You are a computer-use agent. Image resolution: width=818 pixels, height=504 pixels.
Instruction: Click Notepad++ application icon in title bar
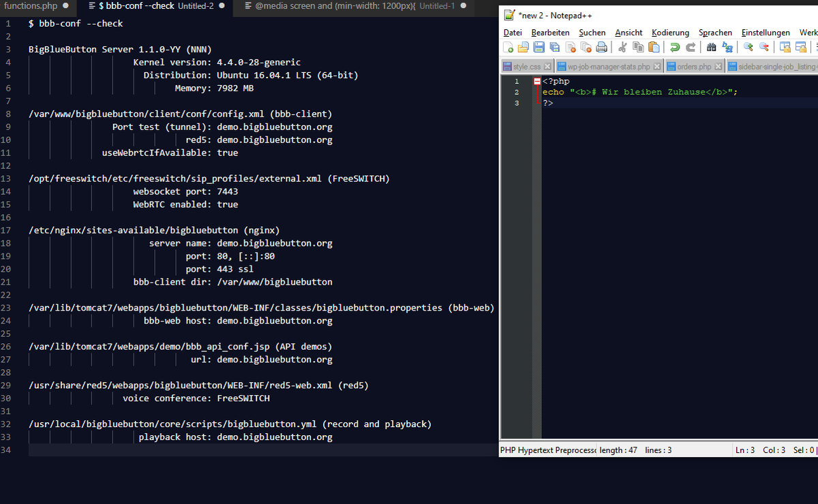pos(509,14)
